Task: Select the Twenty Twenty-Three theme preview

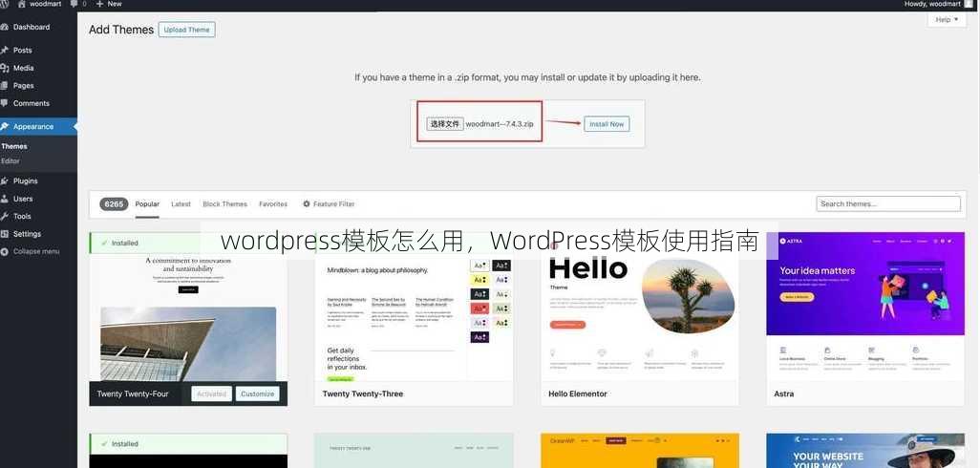Action: coord(414,307)
